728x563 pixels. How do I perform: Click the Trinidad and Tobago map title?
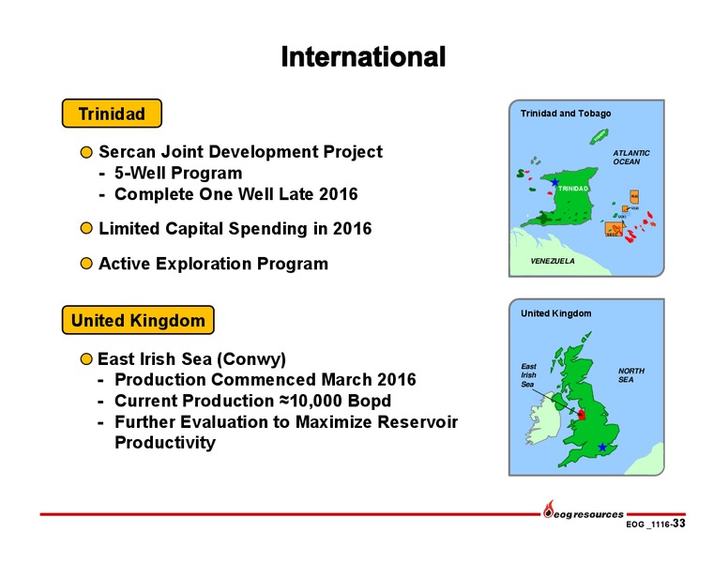click(566, 114)
